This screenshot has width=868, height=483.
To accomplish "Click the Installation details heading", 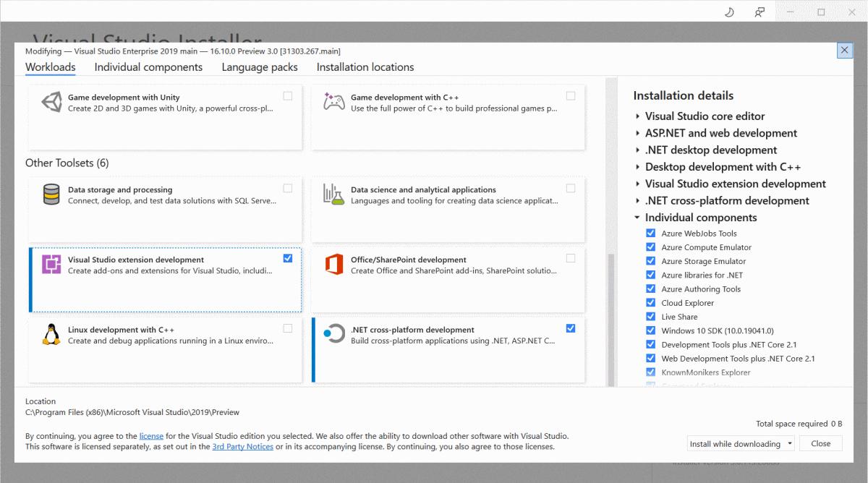I will coord(684,95).
